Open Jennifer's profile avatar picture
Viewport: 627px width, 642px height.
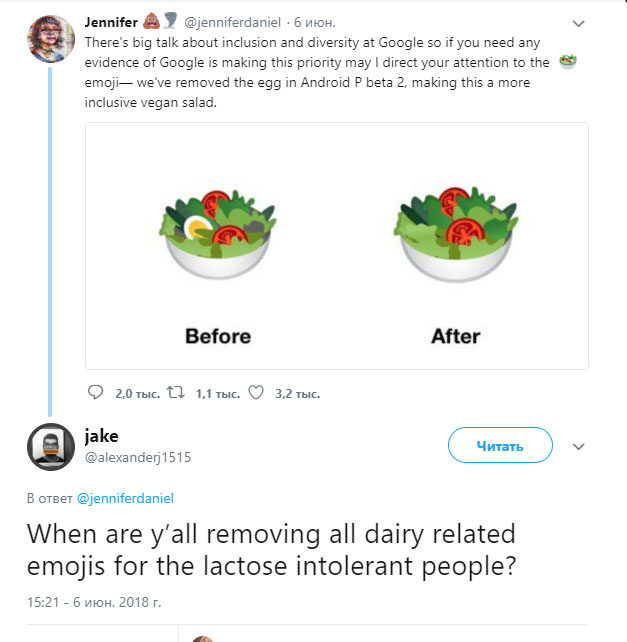[x=50, y=39]
